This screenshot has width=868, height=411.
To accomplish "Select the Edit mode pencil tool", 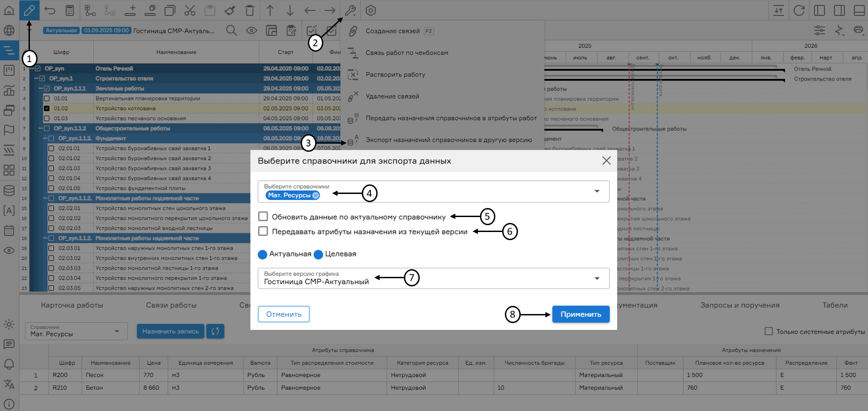I will coord(29,10).
